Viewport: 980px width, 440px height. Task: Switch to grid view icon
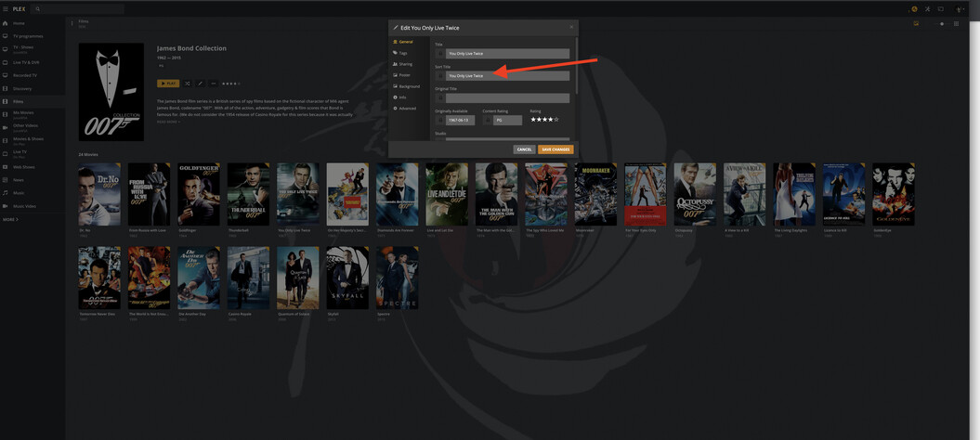point(956,24)
